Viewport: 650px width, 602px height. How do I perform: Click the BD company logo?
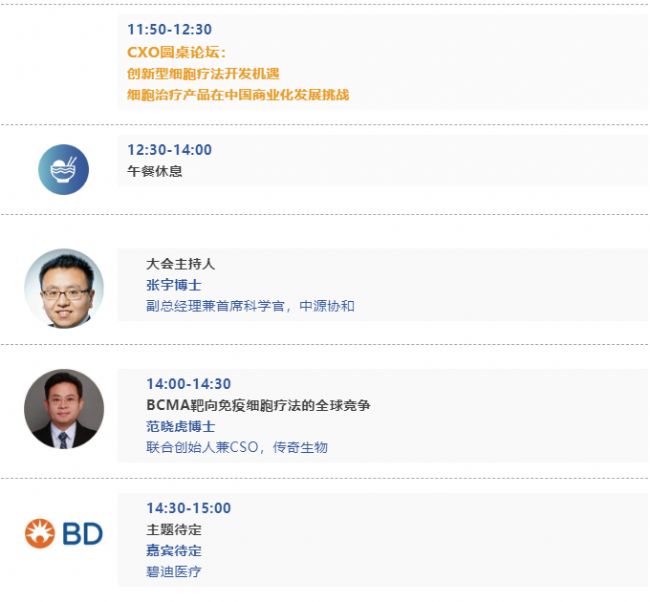pyautogui.click(x=63, y=533)
